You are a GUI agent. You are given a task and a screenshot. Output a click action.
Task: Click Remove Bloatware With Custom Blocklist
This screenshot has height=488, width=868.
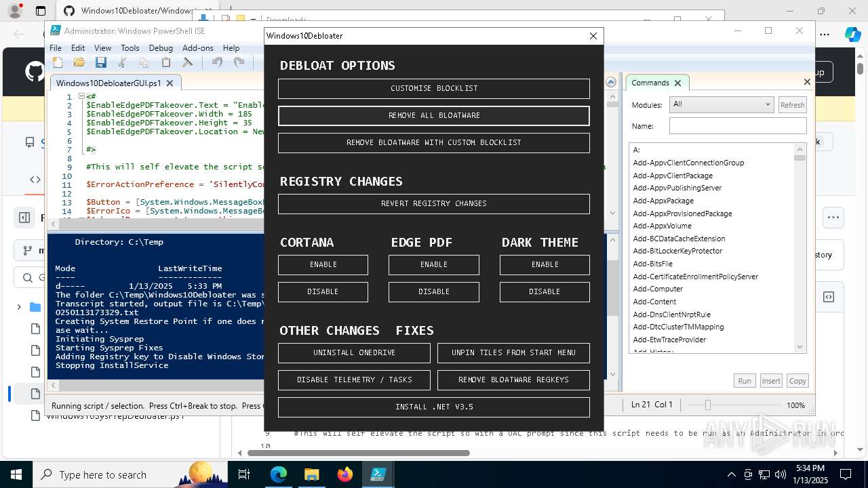click(x=434, y=142)
